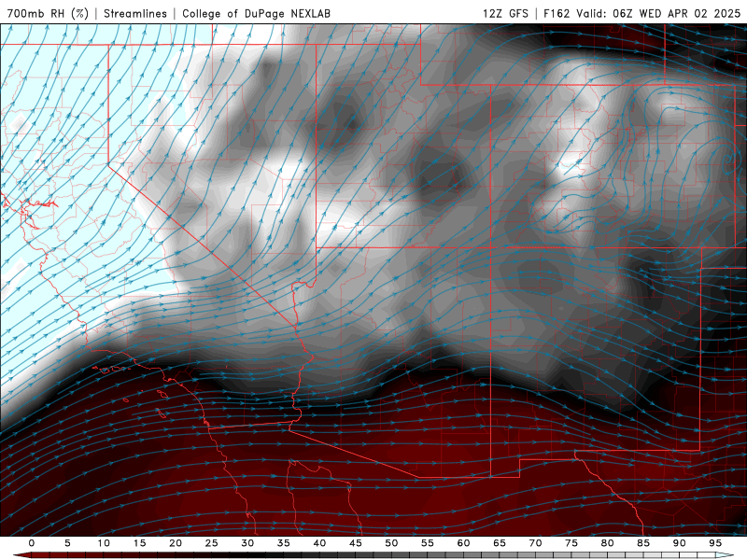The width and height of the screenshot is (747, 560).
Task: Click the "F162" forecast hour text
Action: coord(557,13)
